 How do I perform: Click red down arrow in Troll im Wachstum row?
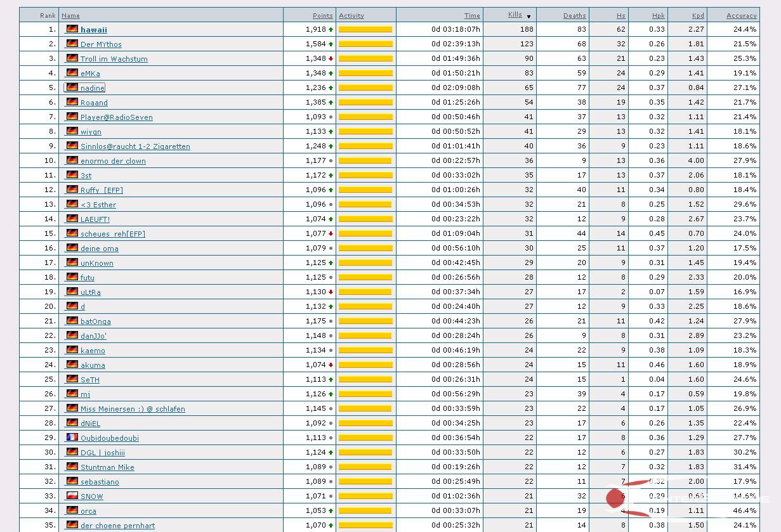click(x=331, y=59)
